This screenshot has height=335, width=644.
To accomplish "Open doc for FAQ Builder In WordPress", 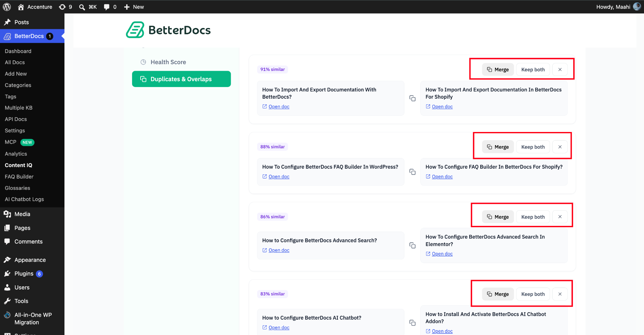I will click(x=276, y=177).
